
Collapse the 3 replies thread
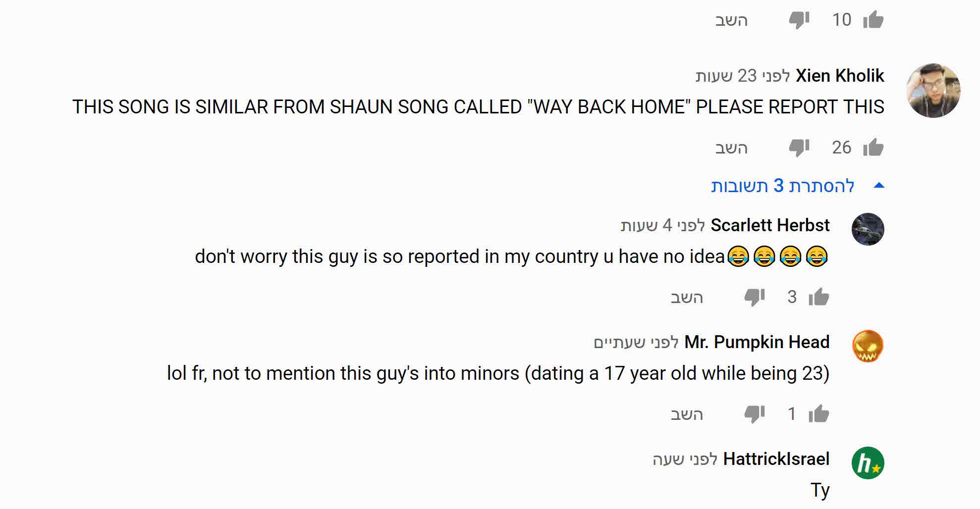click(783, 186)
